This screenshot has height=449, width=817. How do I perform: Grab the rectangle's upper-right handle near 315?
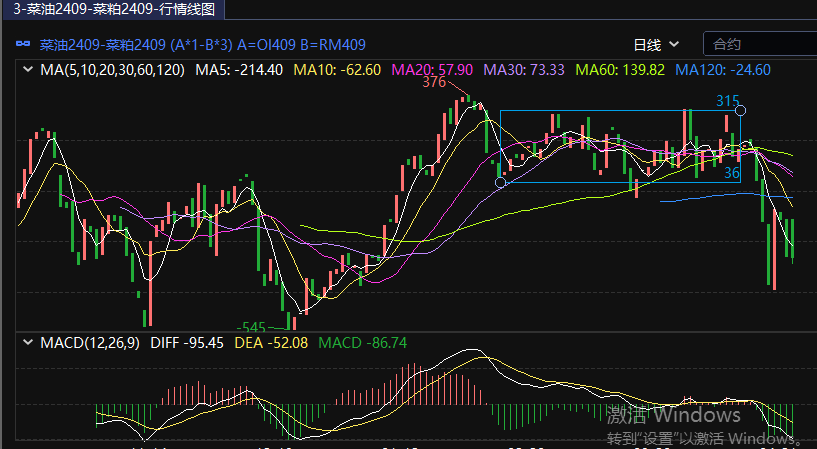pos(740,110)
